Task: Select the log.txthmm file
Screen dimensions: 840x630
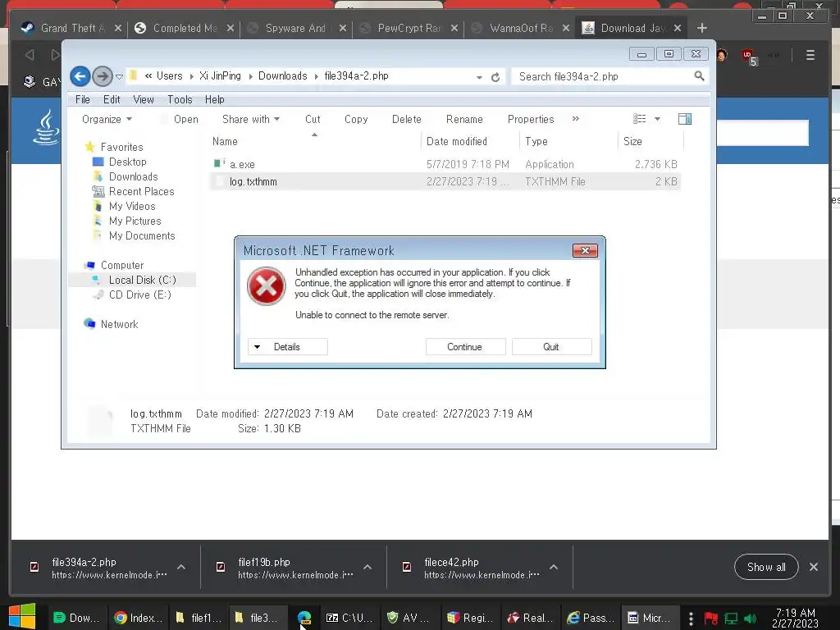Action: click(x=445, y=181)
